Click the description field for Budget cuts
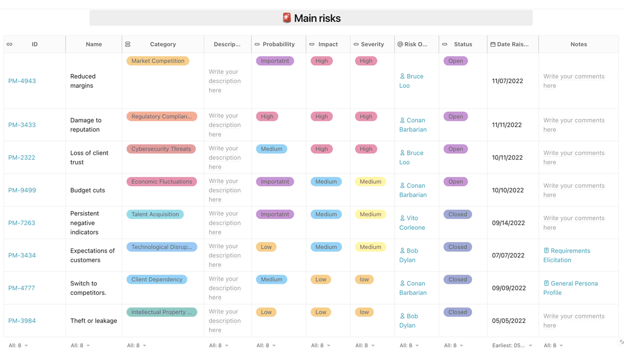The height and width of the screenshot is (364, 624). (x=225, y=190)
